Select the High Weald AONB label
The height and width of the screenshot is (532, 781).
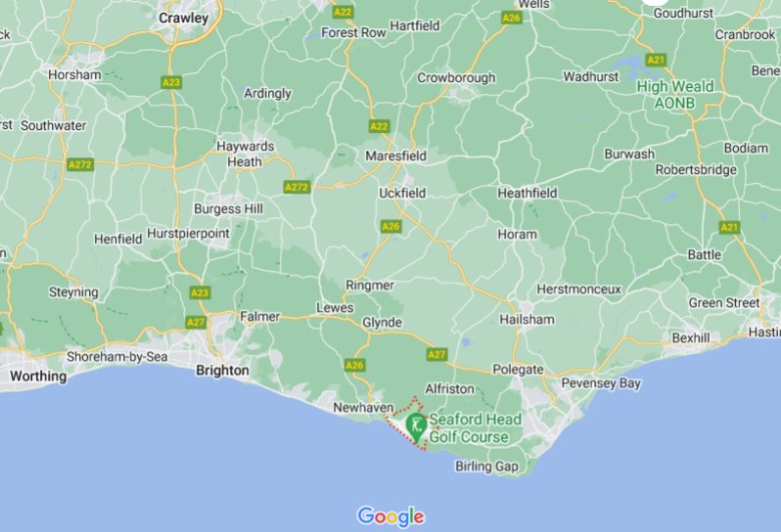pyautogui.click(x=675, y=95)
